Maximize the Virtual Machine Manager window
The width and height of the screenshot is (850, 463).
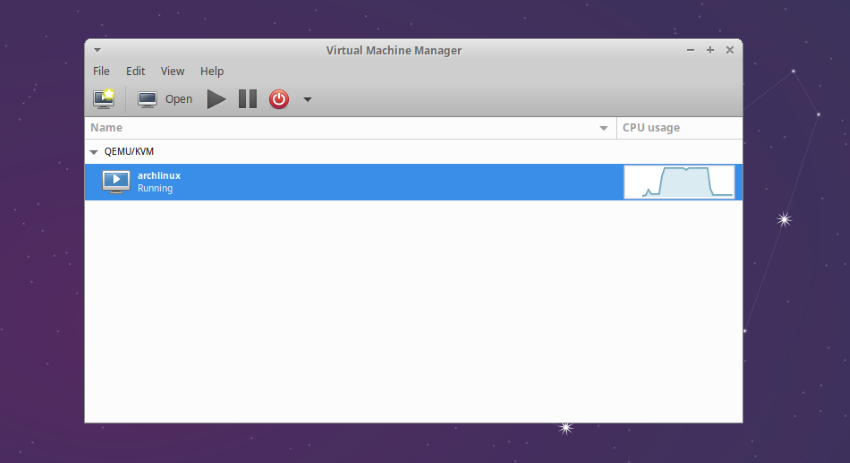[x=710, y=50]
